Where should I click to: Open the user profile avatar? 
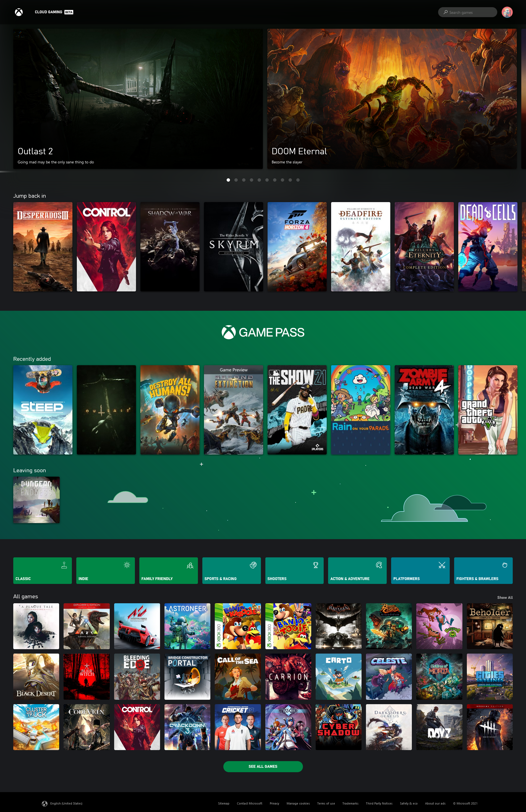coord(507,12)
